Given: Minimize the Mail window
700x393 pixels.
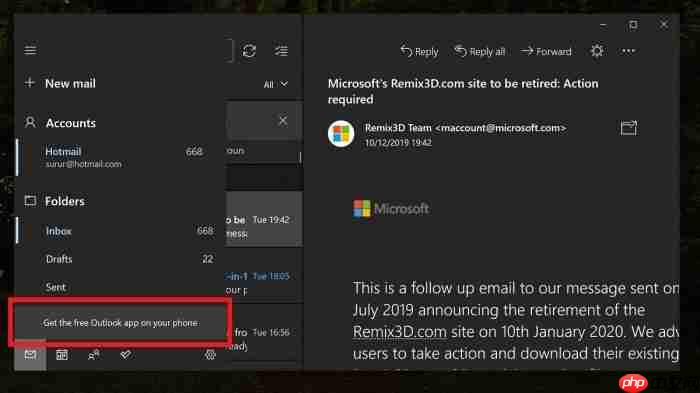Looking at the screenshot, I should (603, 25).
